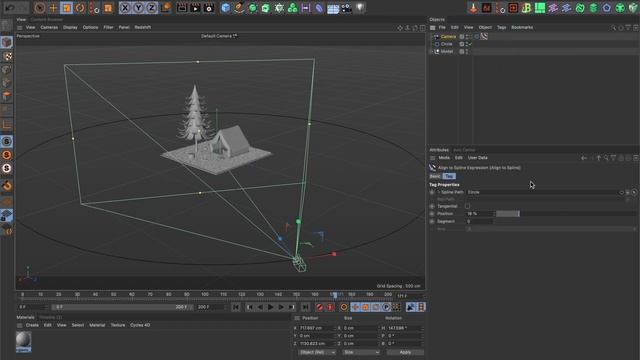Click the Spline Pen tool icon
Image resolution: width=640 pixels, height=360 pixels.
tap(239, 8)
